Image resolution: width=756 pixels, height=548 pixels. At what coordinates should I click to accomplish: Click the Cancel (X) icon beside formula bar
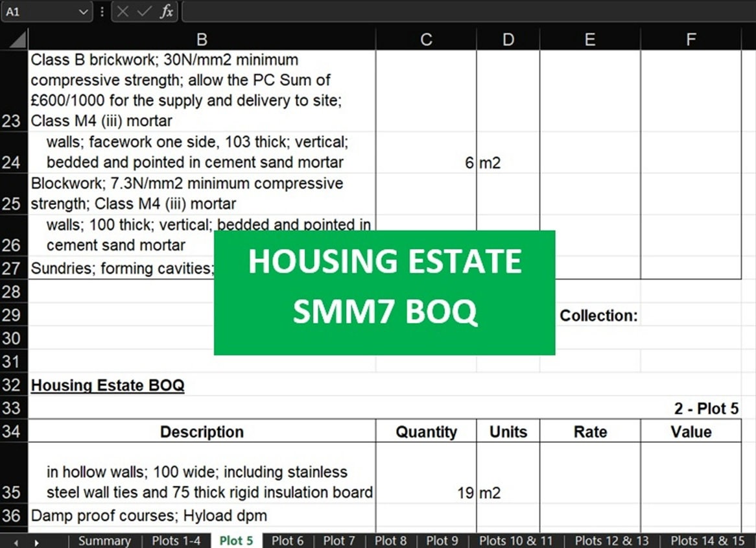pos(122,11)
